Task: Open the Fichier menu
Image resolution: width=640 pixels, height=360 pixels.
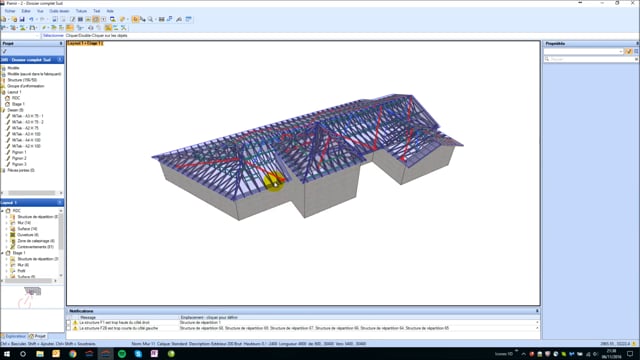Action: tap(10, 11)
